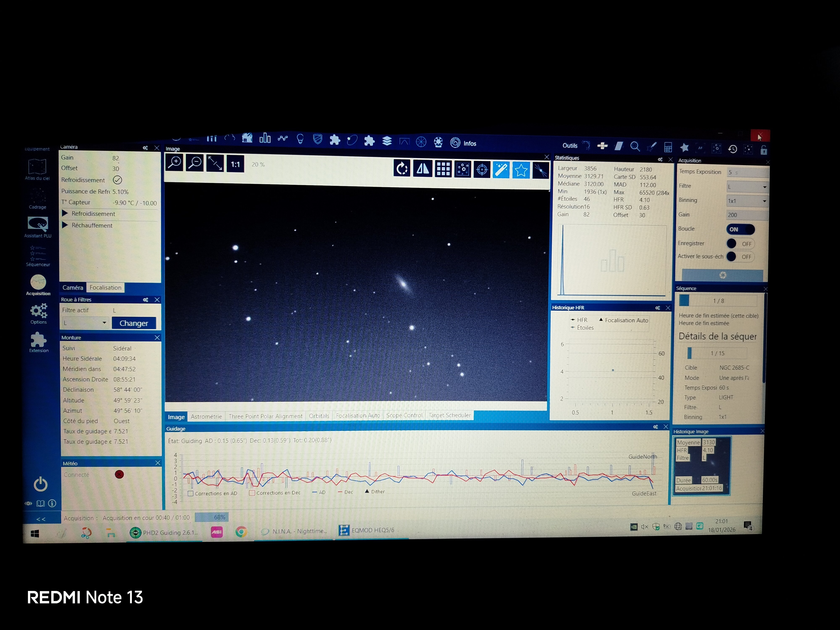This screenshot has width=840, height=630.
Task: Check the Corrections en AD checkbox
Action: tap(191, 493)
